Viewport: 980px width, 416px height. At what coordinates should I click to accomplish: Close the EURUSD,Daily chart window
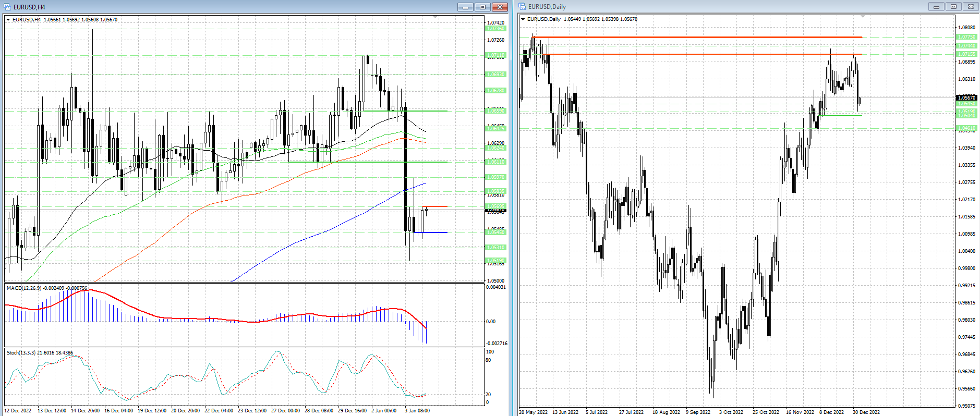click(971, 7)
